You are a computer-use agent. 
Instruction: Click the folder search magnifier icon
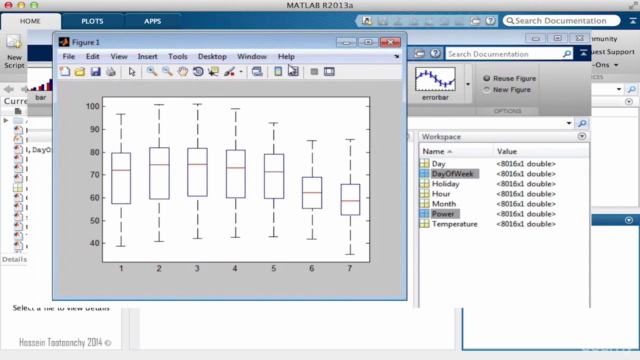[582, 123]
